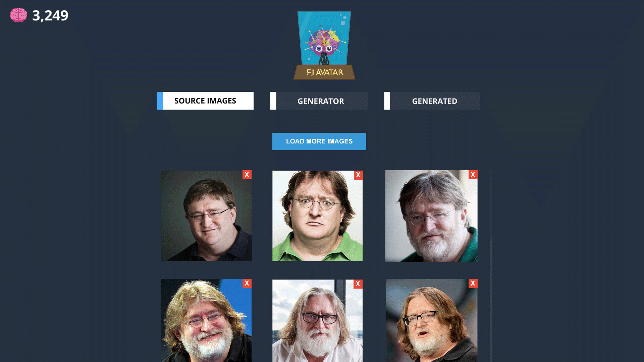Remove first source image with X button
The height and width of the screenshot is (362, 644).
[x=247, y=175]
